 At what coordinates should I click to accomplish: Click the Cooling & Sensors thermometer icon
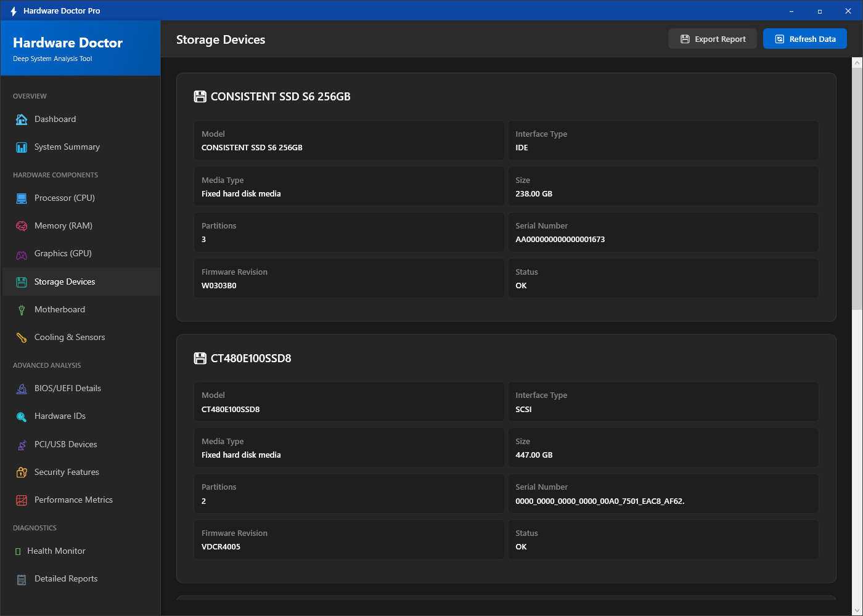(x=22, y=338)
